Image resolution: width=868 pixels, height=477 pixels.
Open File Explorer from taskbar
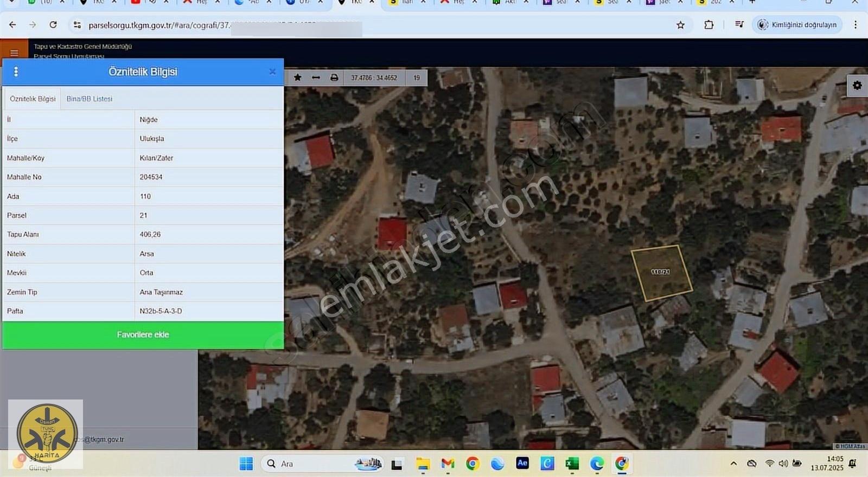point(423,464)
